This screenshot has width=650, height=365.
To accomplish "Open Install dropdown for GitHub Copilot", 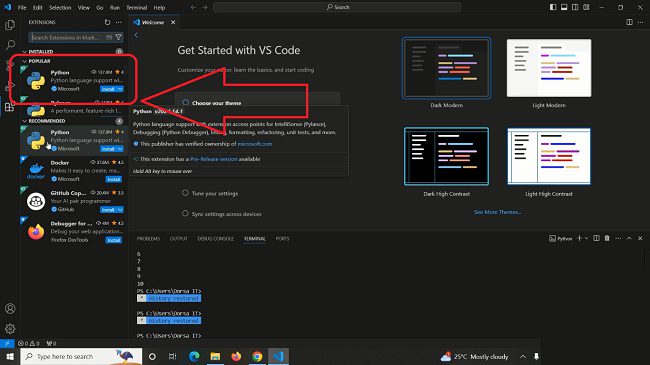I will (120, 210).
